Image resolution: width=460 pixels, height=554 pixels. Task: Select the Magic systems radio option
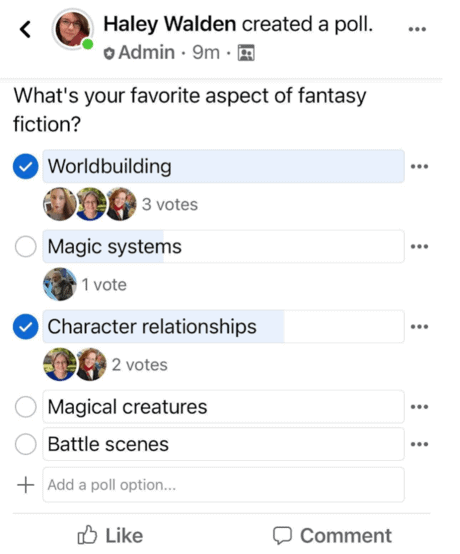(25, 246)
